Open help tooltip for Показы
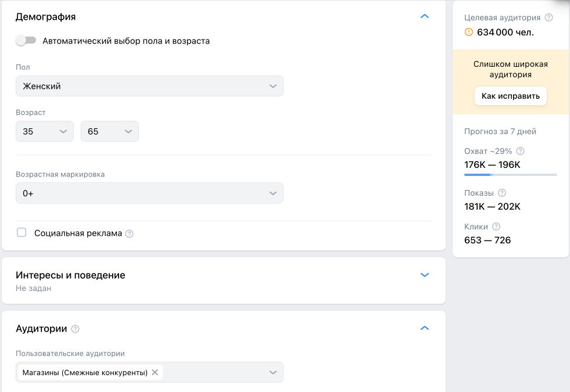Image resolution: width=570 pixels, height=392 pixels. (502, 193)
